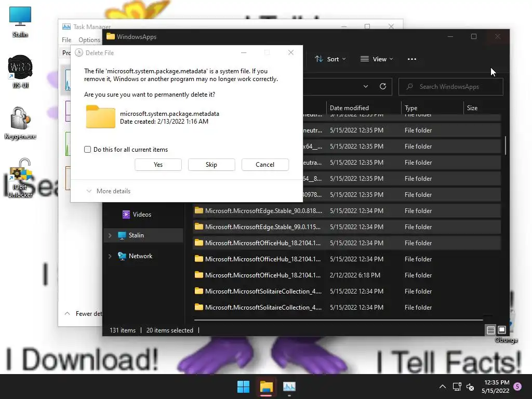Screen dimensions: 532x399
Task: Open the taskbar clock and date
Action: [496, 387]
